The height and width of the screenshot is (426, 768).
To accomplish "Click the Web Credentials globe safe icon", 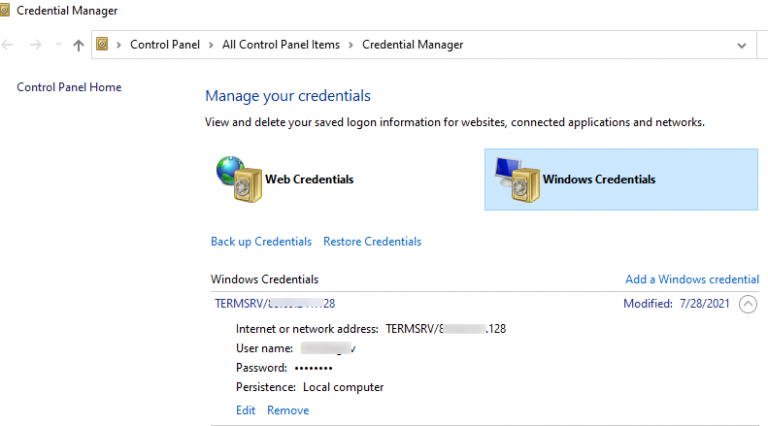I will 239,179.
